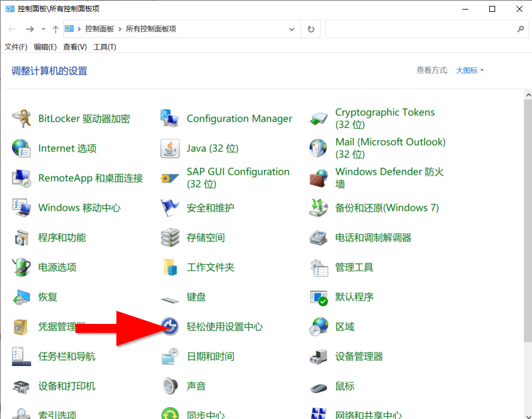
Task: Refresh the control panel view
Action: coord(311,29)
